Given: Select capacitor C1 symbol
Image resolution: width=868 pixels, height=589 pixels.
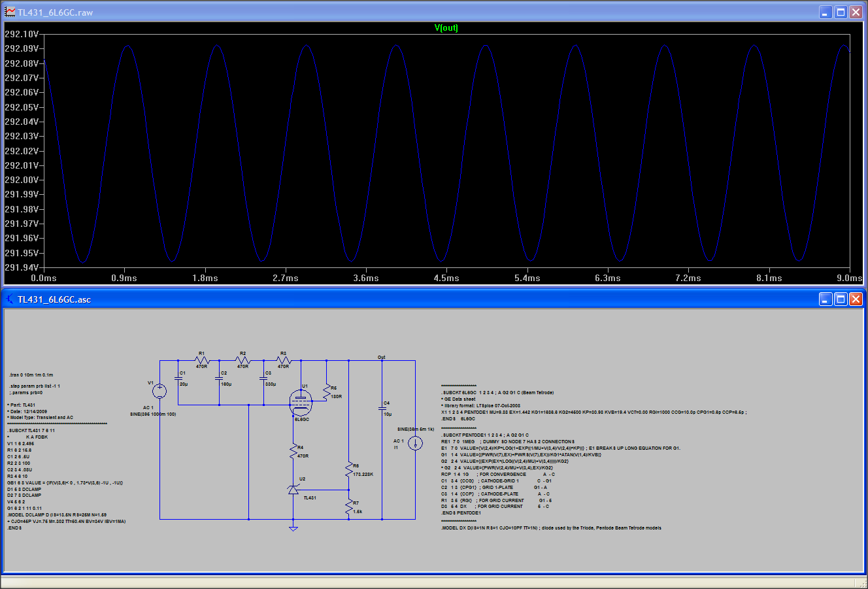Looking at the screenshot, I should 178,379.
